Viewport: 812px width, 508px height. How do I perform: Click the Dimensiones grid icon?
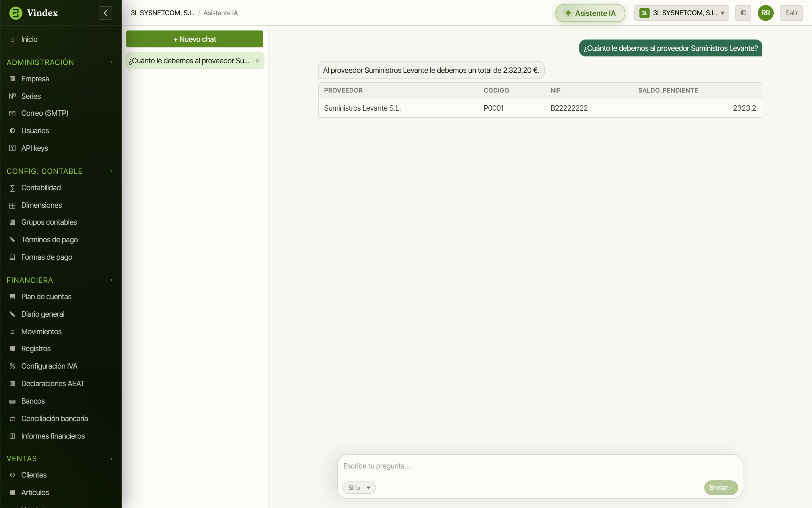12,205
